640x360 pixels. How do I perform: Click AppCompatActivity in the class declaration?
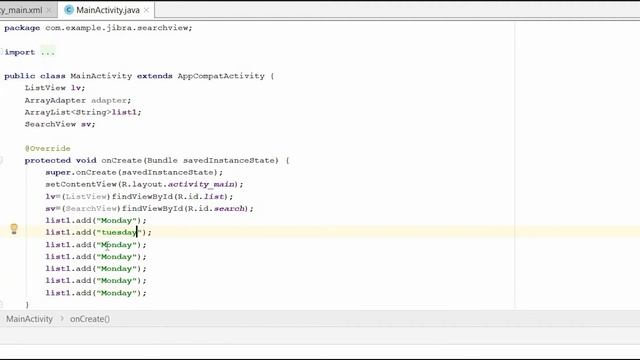(221, 76)
